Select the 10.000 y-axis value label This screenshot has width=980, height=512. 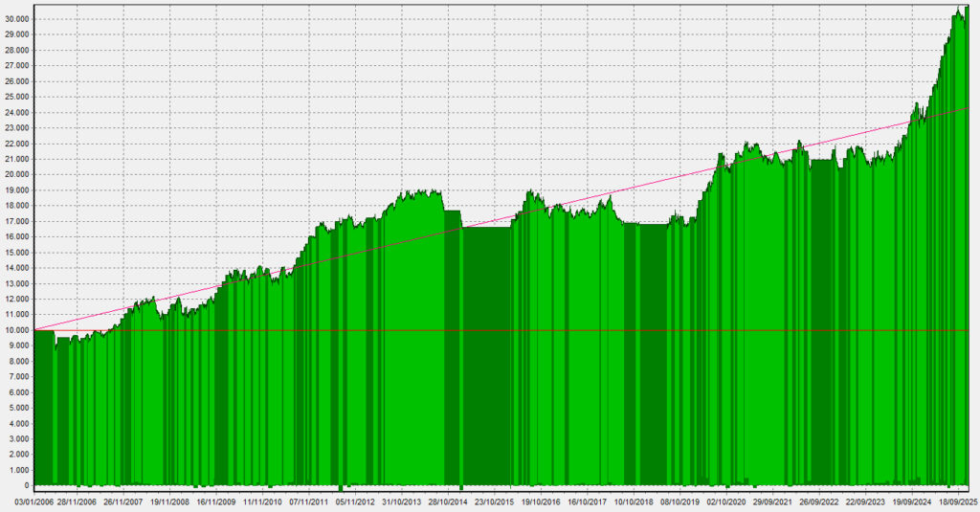(16, 330)
